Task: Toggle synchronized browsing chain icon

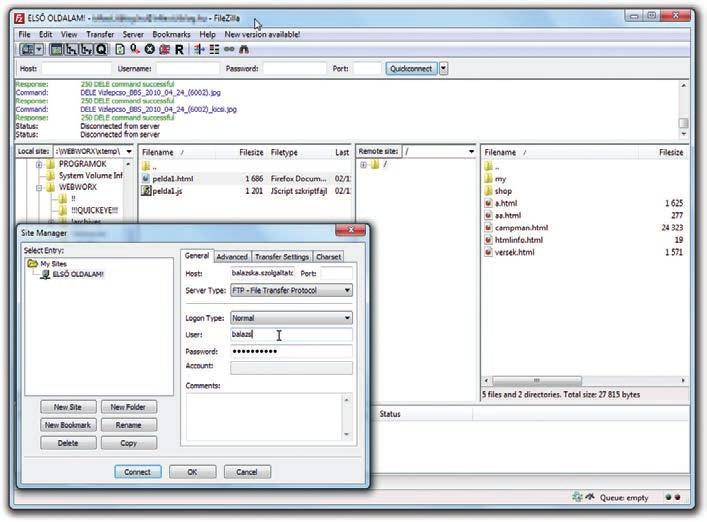Action: click(x=229, y=49)
